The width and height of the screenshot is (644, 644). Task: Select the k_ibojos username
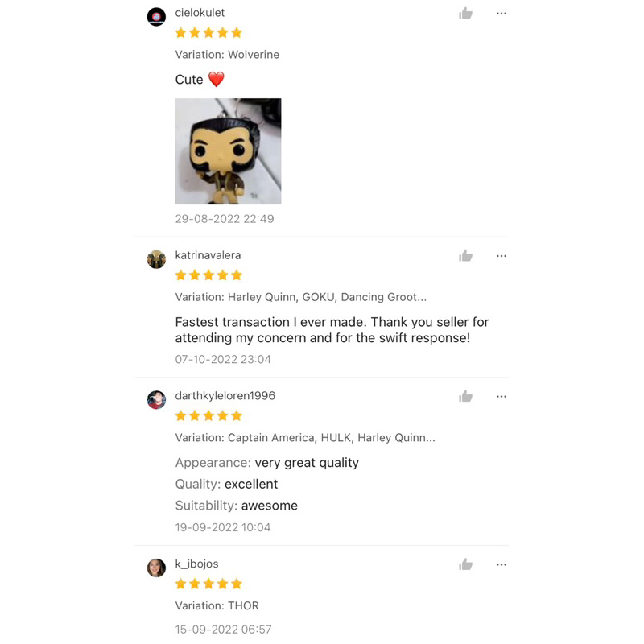point(196,563)
